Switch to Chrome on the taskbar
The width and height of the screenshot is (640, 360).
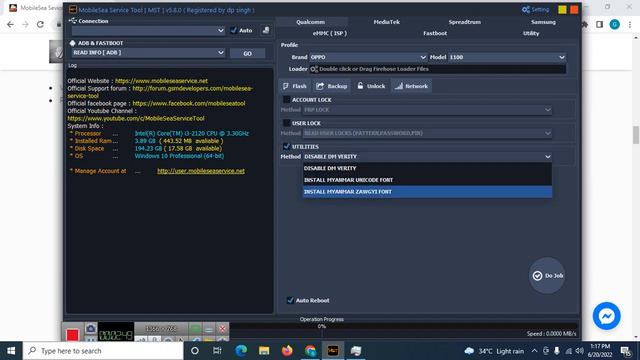pyautogui.click(x=310, y=351)
